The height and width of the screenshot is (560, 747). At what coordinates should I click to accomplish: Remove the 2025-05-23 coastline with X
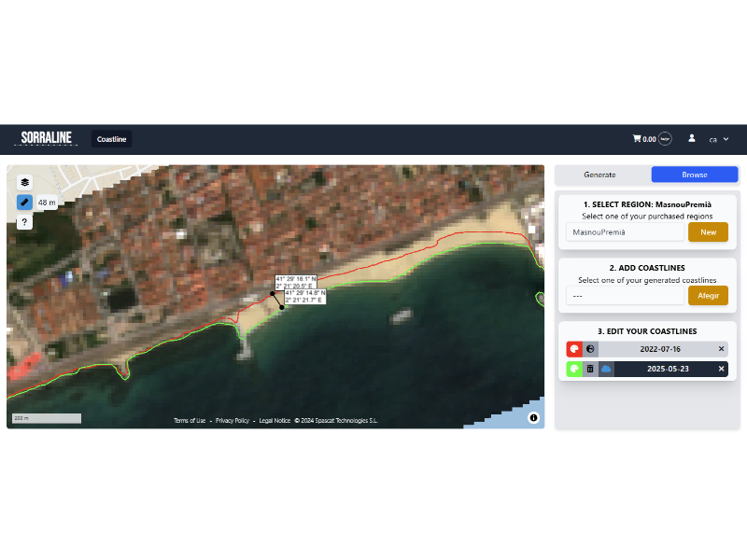(721, 369)
